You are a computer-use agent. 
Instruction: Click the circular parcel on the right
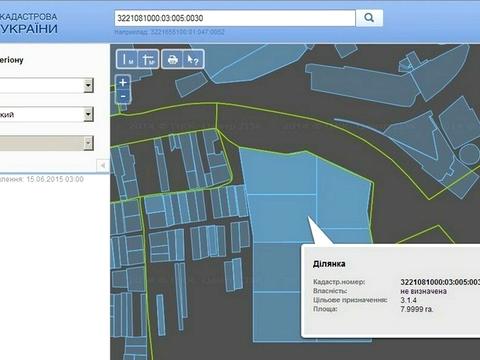pos(469,154)
